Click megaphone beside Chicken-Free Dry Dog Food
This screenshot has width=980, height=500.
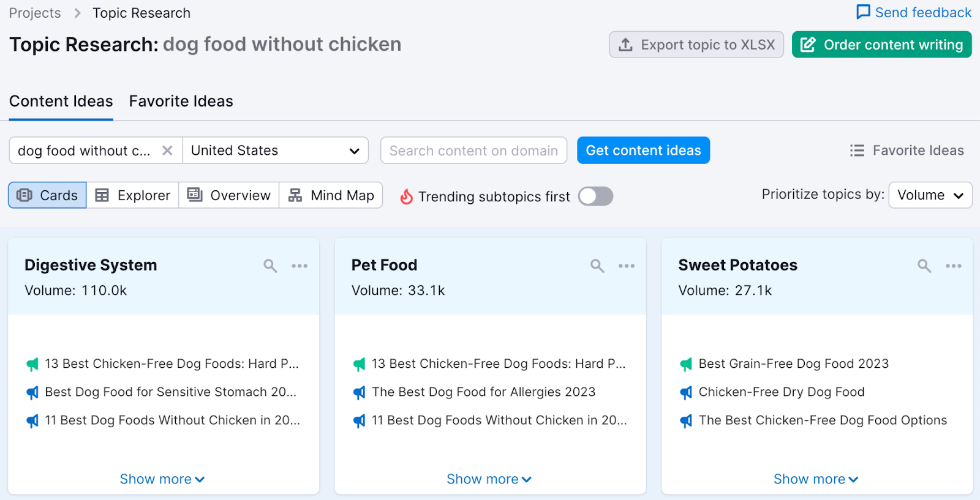686,393
